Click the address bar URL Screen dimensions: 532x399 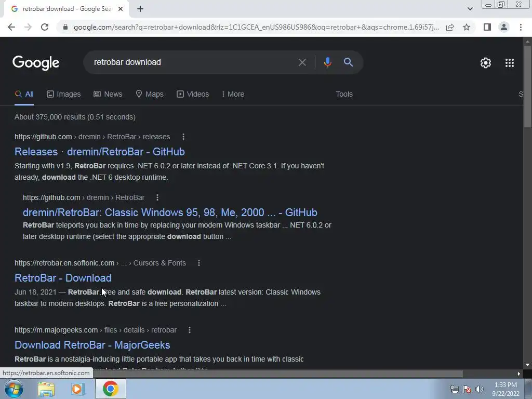pyautogui.click(x=256, y=27)
